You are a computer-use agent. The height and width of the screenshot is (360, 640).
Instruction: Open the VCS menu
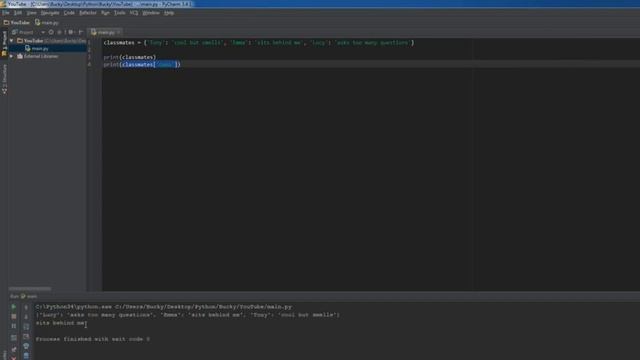(x=134, y=13)
